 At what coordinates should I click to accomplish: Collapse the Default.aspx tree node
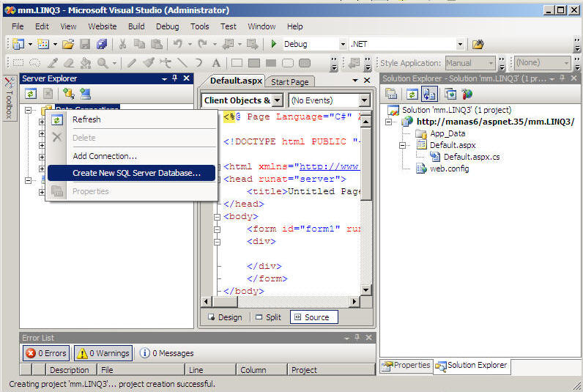[403, 145]
